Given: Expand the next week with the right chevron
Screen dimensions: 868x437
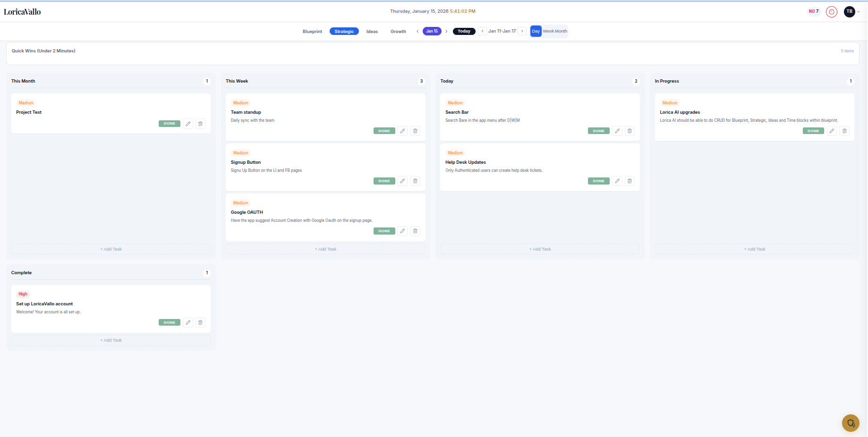Looking at the screenshot, I should tap(522, 31).
